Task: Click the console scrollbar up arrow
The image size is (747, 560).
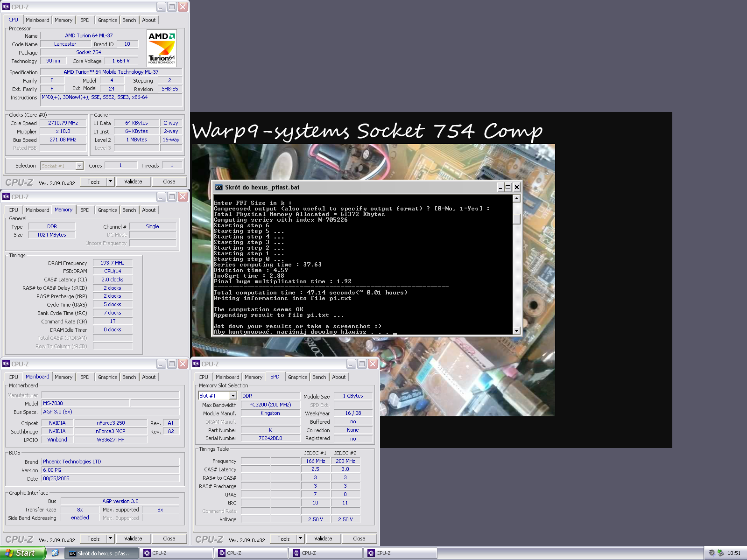Action: click(x=516, y=198)
